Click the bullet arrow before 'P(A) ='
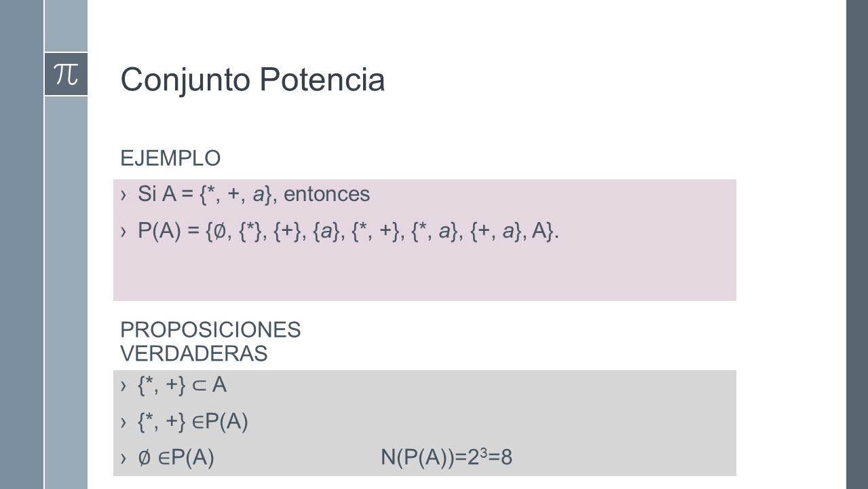Image resolution: width=868 pixels, height=489 pixels. tap(124, 232)
